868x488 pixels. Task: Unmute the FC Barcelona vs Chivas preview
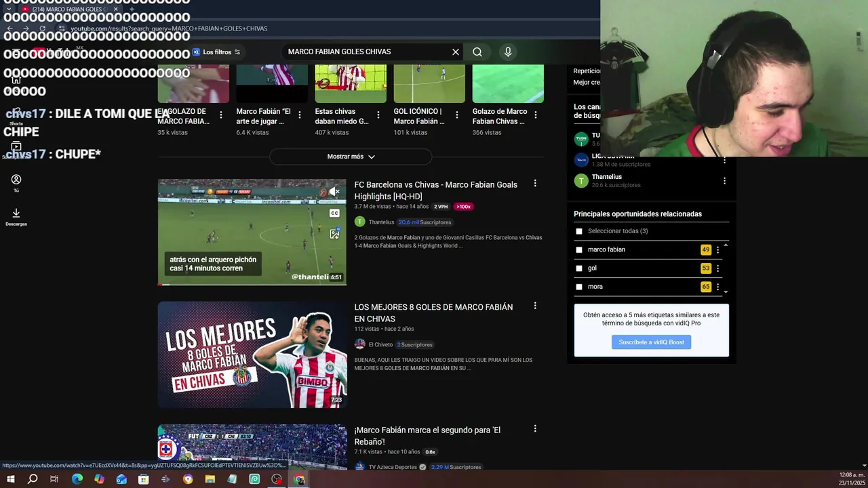pos(334,192)
